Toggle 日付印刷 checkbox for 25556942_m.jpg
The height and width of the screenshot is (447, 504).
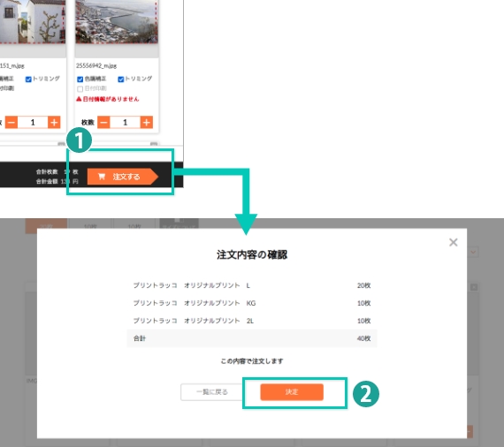tap(80, 88)
